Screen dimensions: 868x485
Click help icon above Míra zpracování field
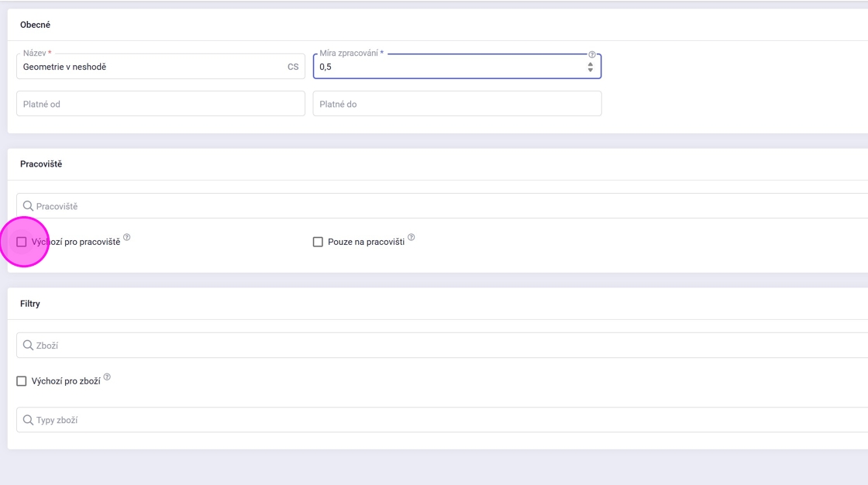coord(592,55)
